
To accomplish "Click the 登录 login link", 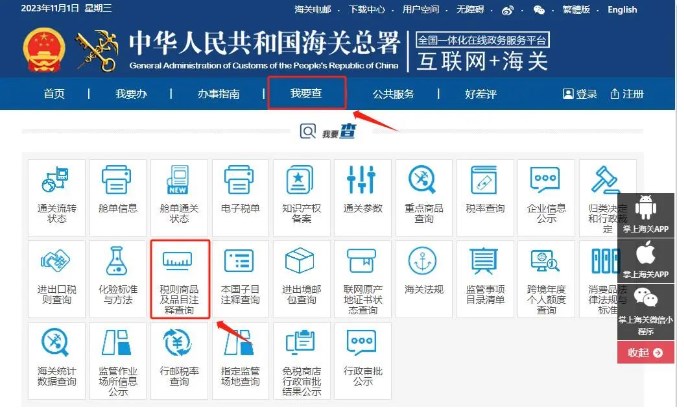I will pyautogui.click(x=579, y=94).
